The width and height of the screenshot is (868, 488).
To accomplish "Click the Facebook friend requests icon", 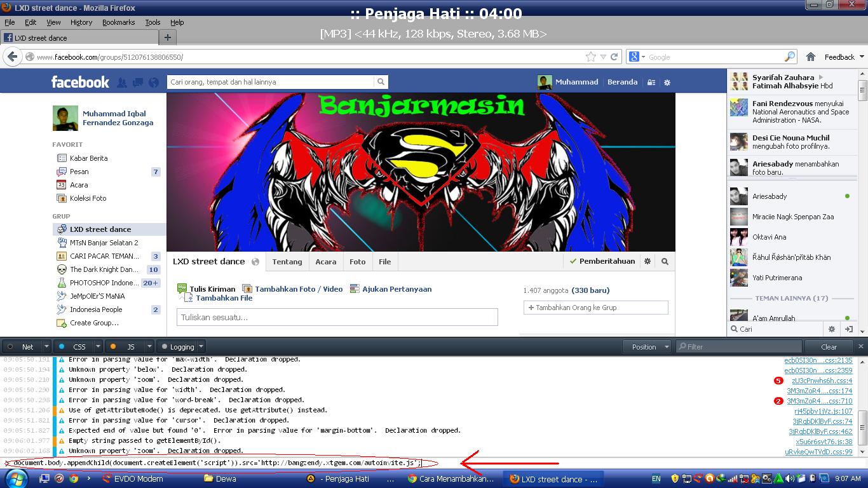I will click(122, 82).
